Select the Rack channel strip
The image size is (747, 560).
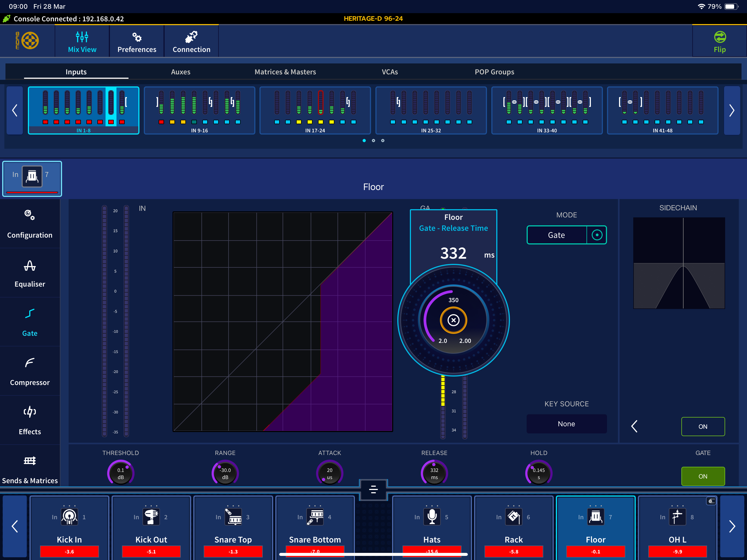click(514, 527)
